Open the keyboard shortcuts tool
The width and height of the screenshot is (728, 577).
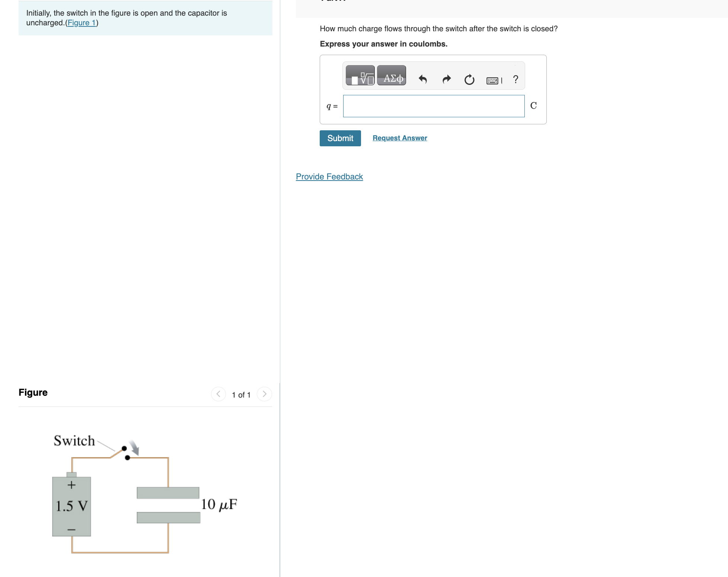[x=492, y=80]
